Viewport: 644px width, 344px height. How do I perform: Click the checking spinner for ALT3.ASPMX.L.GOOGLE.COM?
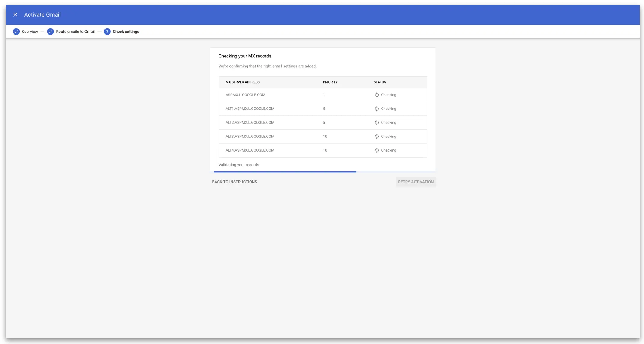[376, 136]
